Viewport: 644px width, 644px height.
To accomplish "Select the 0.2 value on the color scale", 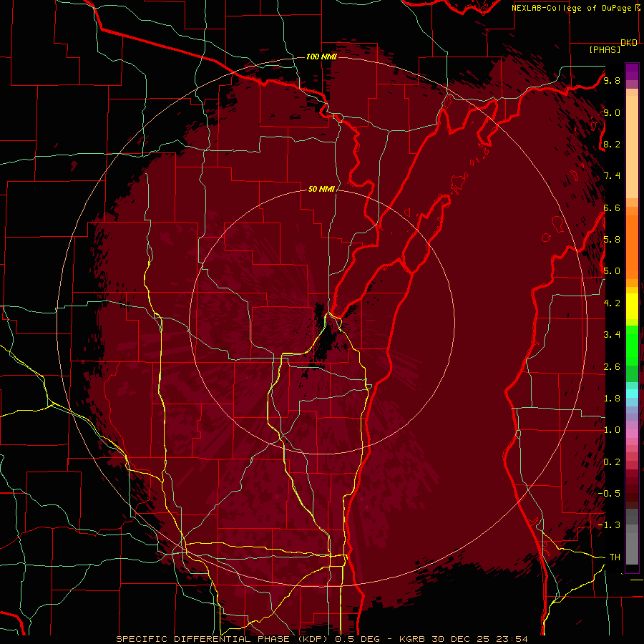I will [612, 462].
